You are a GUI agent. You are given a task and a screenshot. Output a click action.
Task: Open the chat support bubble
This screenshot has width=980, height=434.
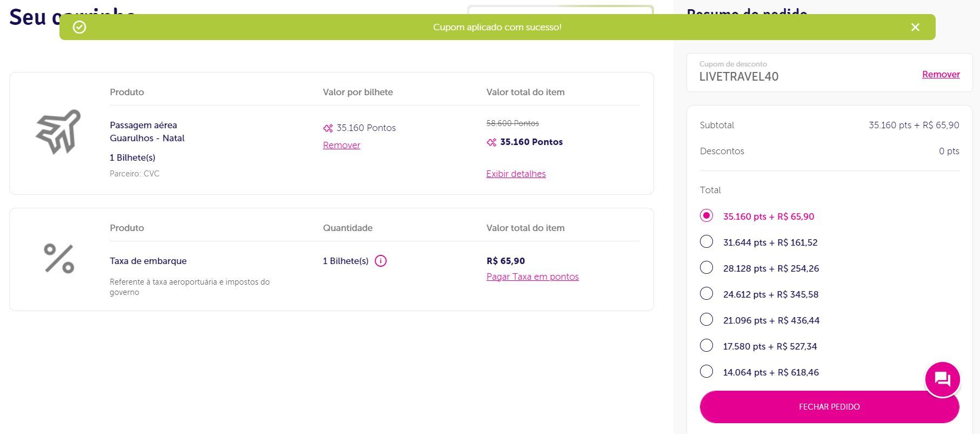(x=942, y=379)
